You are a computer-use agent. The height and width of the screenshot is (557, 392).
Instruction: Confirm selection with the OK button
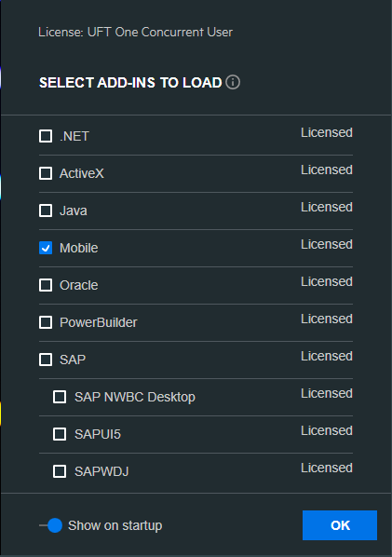[340, 525]
